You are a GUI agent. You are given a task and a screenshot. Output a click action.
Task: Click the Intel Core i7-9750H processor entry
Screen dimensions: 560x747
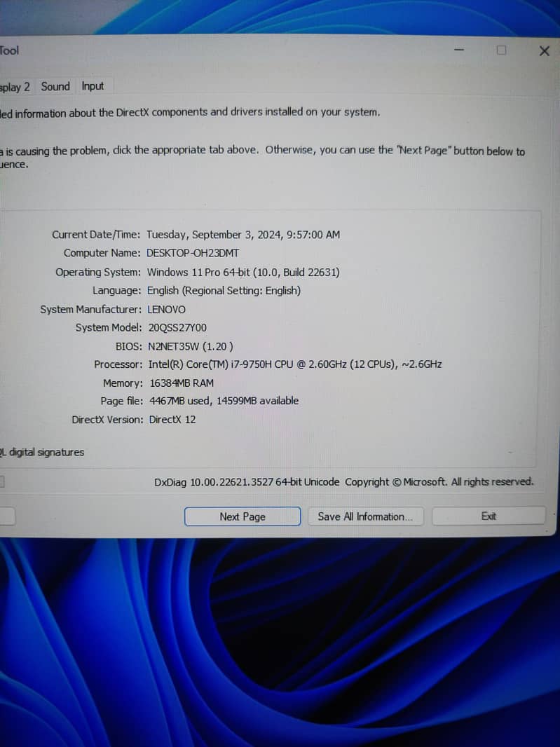(x=294, y=364)
